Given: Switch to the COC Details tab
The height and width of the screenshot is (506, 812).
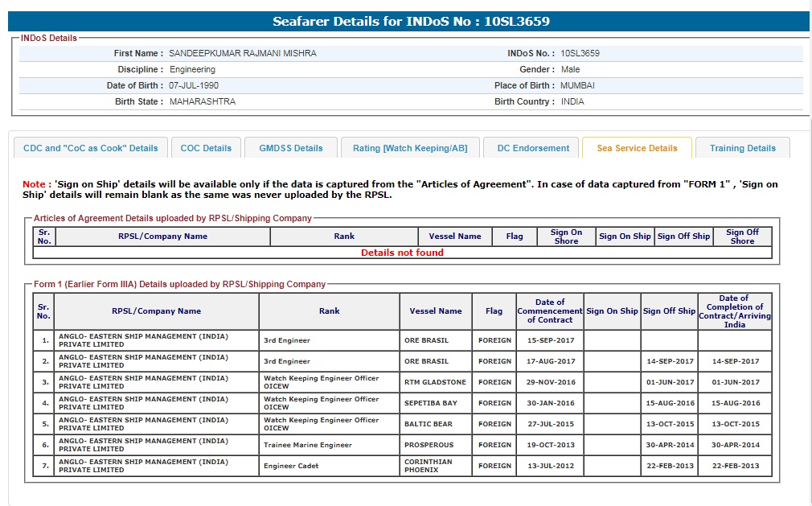Looking at the screenshot, I should click(206, 148).
